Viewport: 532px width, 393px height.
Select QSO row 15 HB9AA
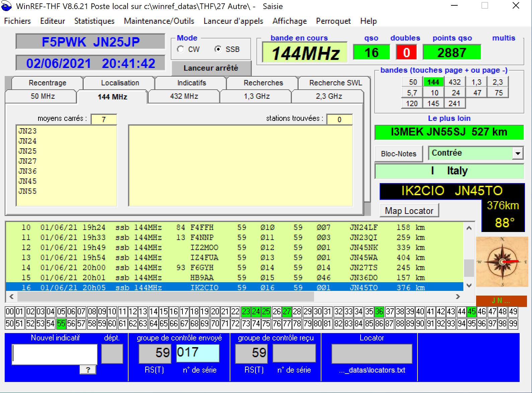click(235, 278)
